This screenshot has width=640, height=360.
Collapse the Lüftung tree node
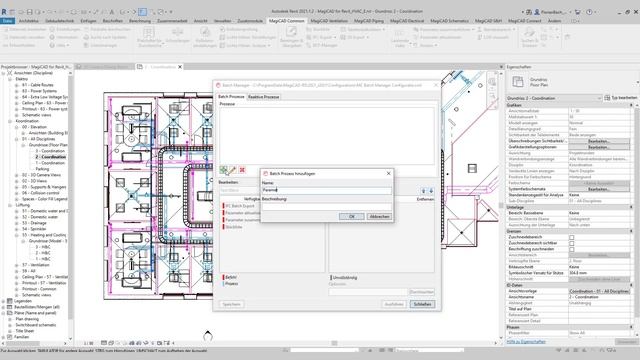tap(10, 205)
